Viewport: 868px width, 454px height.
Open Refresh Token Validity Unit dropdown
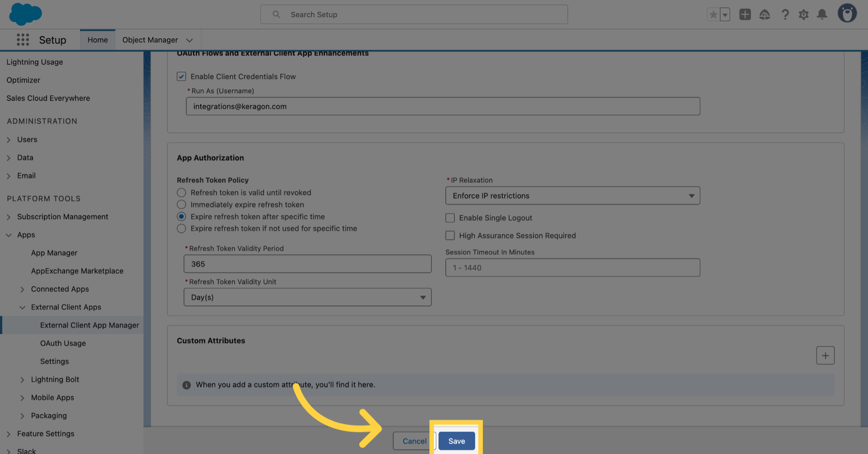(x=307, y=297)
